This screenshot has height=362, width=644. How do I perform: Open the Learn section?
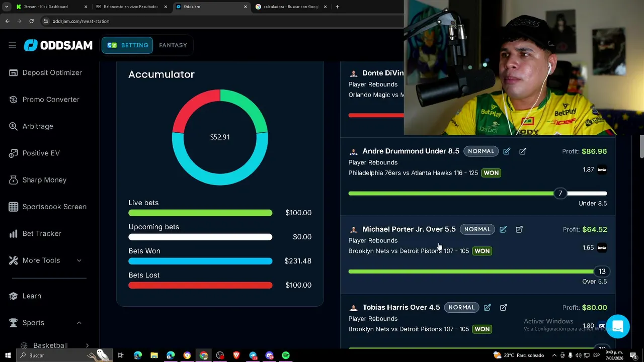pyautogui.click(x=32, y=296)
